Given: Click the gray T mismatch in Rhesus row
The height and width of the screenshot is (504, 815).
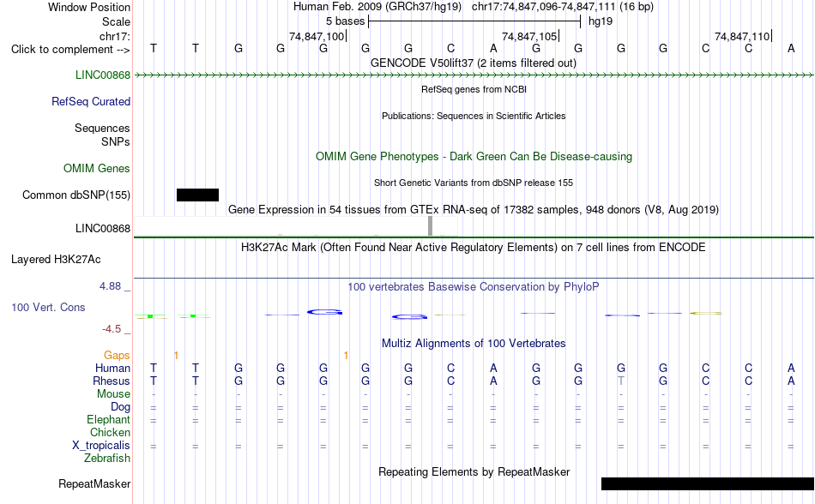Looking at the screenshot, I should (x=620, y=381).
